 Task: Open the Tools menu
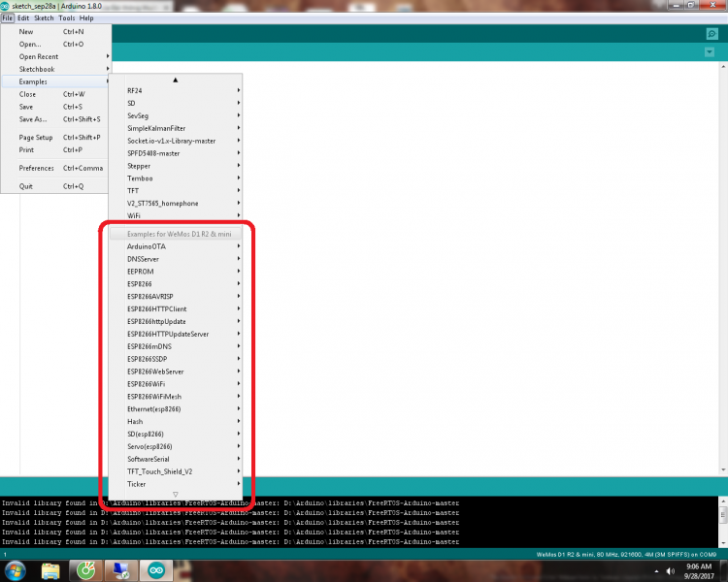[66, 18]
